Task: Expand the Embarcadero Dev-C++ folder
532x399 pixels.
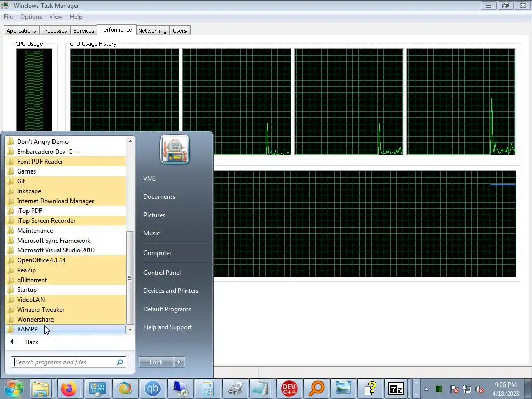Action: (x=65, y=152)
